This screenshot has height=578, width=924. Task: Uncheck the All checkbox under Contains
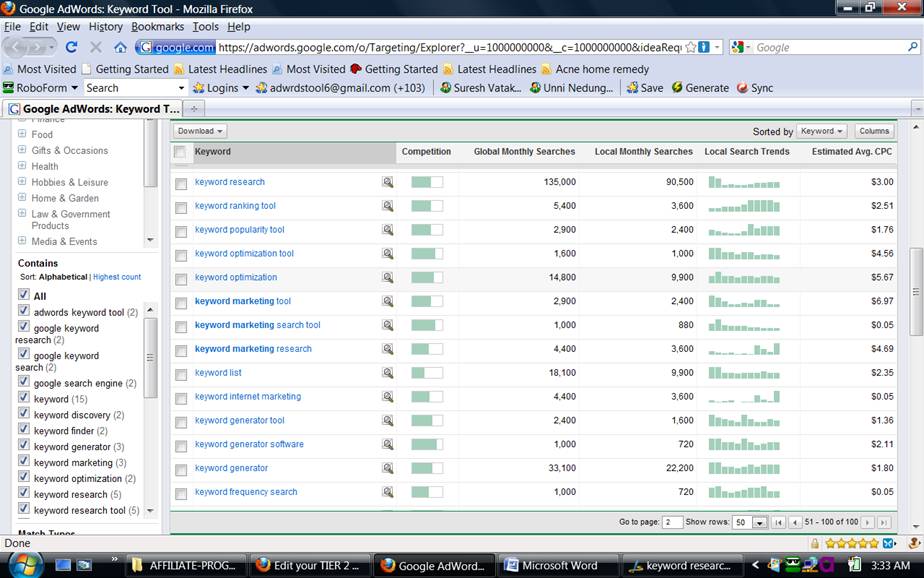click(x=24, y=294)
